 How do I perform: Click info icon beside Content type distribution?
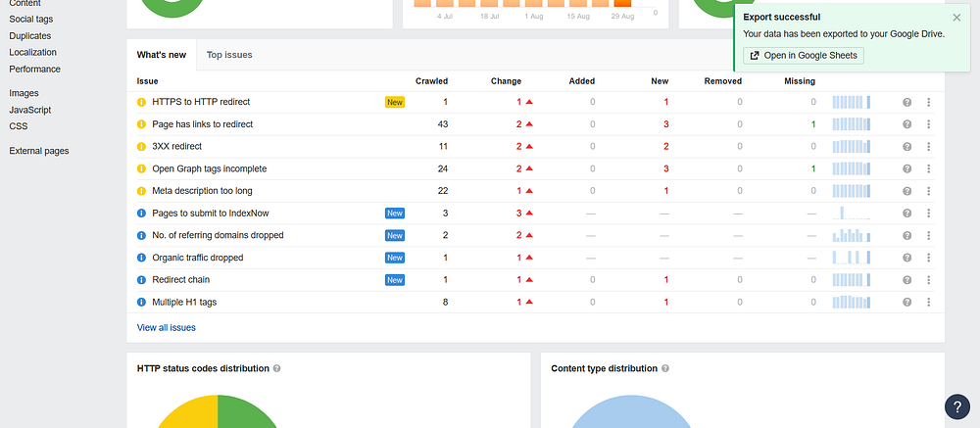pos(665,368)
